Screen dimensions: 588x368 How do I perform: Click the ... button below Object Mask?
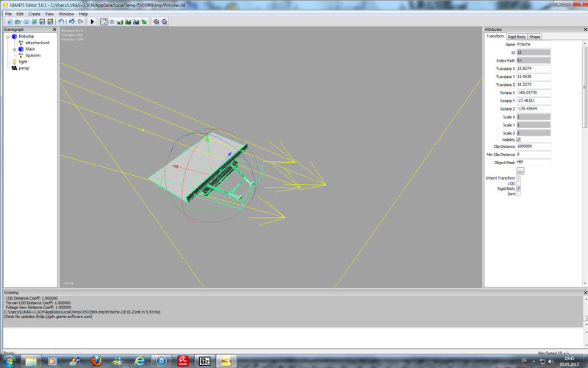[x=520, y=171]
